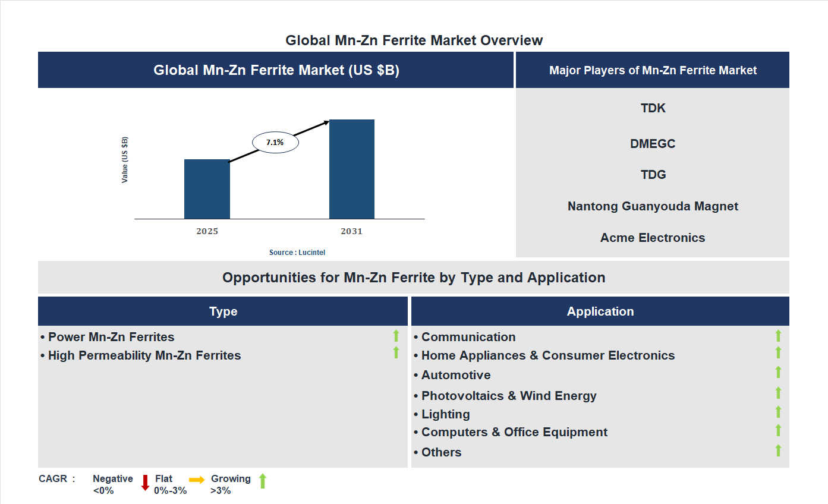Click the green growth arrow next to Power Mn-Zn Ferrites
The width and height of the screenshot is (828, 504).
click(396, 336)
